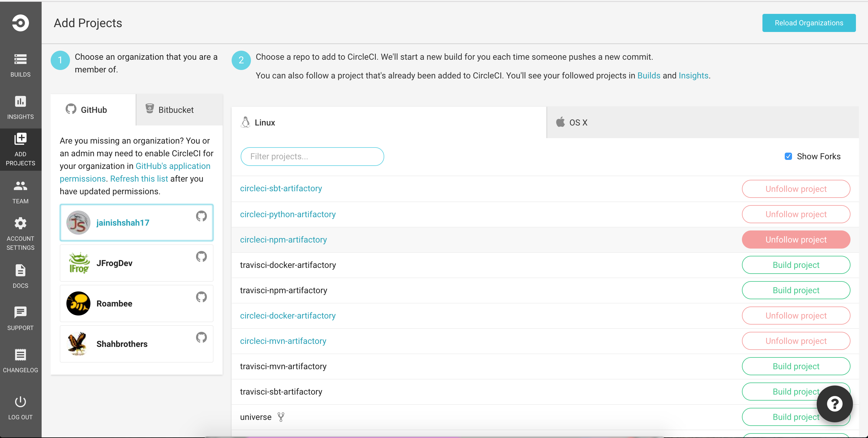Open the Changelog sidebar icon
This screenshot has height=438, width=868.
(x=20, y=355)
